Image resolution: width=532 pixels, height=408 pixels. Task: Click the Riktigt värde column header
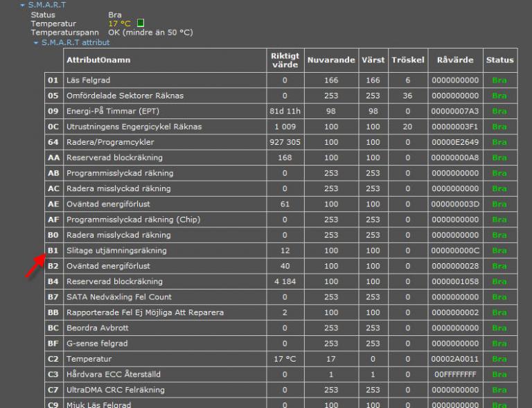(x=285, y=60)
